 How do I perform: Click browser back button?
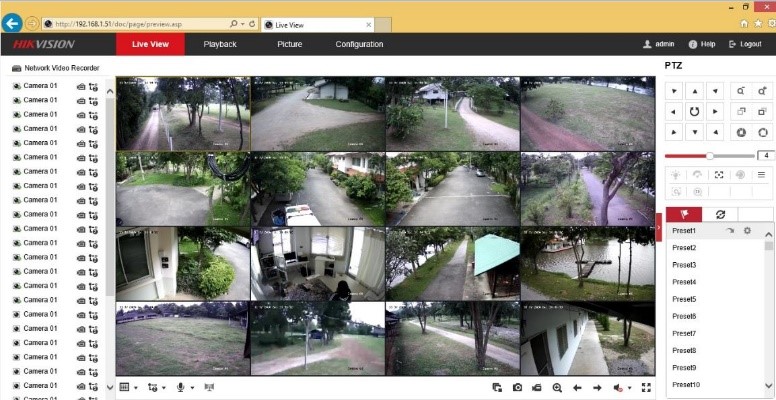click(12, 23)
